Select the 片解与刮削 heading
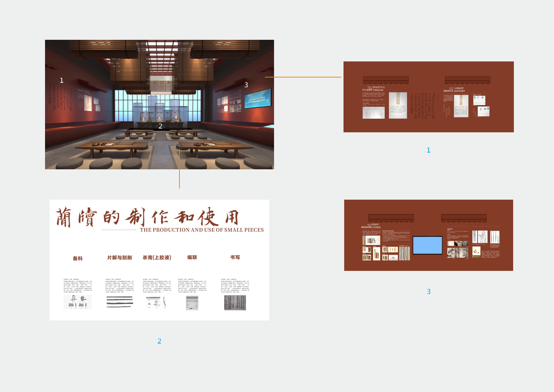The image size is (554, 392). tap(119, 258)
